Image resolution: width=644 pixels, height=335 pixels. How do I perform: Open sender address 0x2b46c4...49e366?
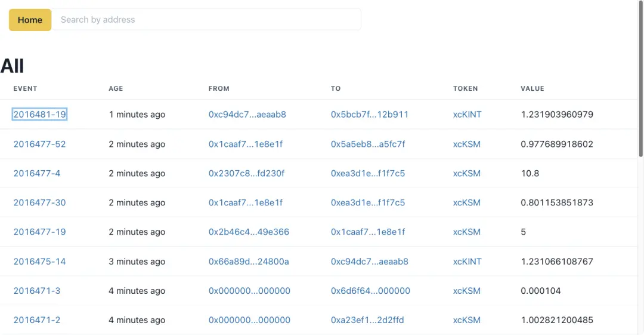tap(249, 232)
